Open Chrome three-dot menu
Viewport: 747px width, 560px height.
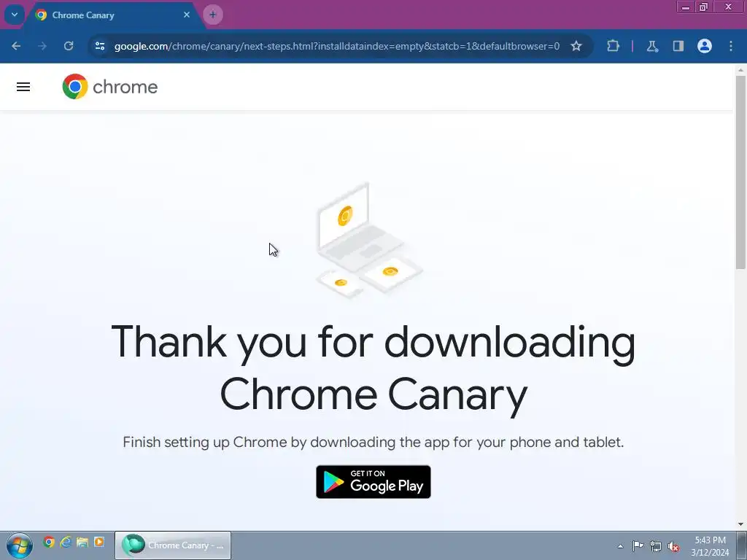click(731, 46)
